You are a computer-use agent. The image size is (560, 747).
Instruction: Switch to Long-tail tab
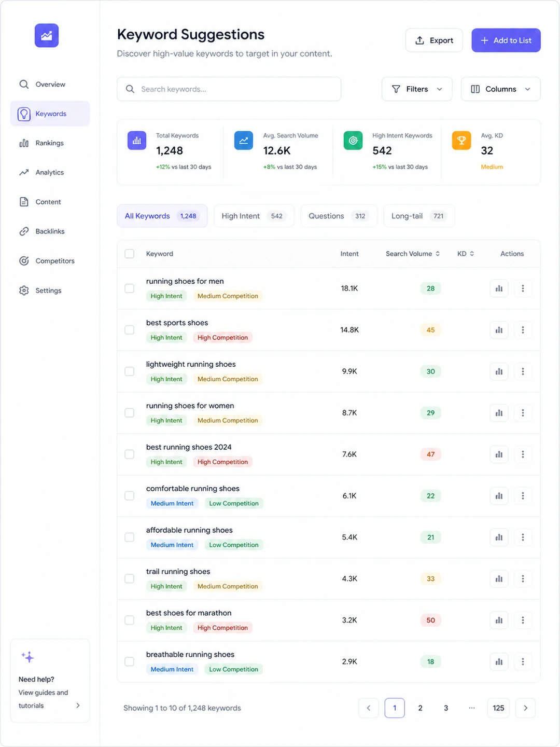pyautogui.click(x=419, y=216)
